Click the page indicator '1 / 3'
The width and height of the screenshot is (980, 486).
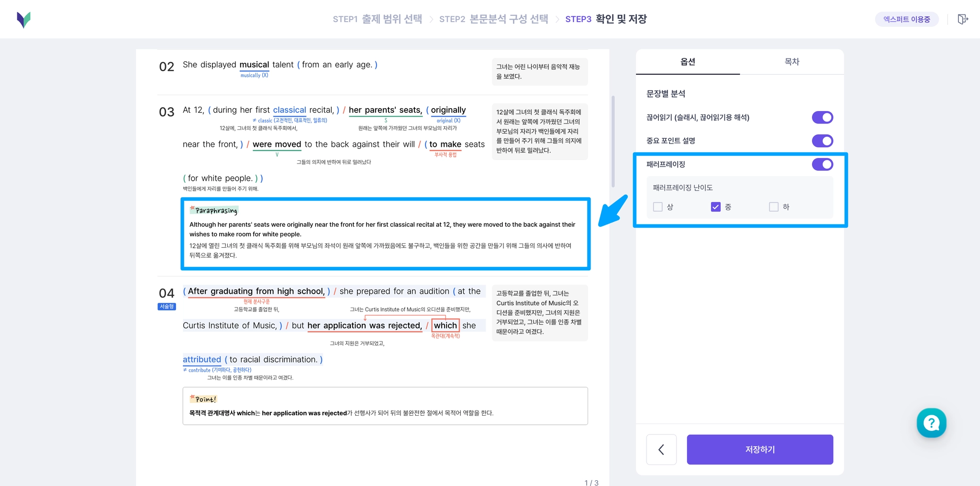(x=591, y=483)
